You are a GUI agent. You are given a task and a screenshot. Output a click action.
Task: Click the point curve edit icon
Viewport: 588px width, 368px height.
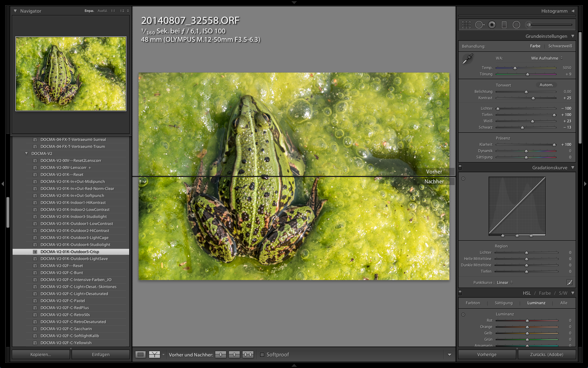pyautogui.click(x=569, y=282)
